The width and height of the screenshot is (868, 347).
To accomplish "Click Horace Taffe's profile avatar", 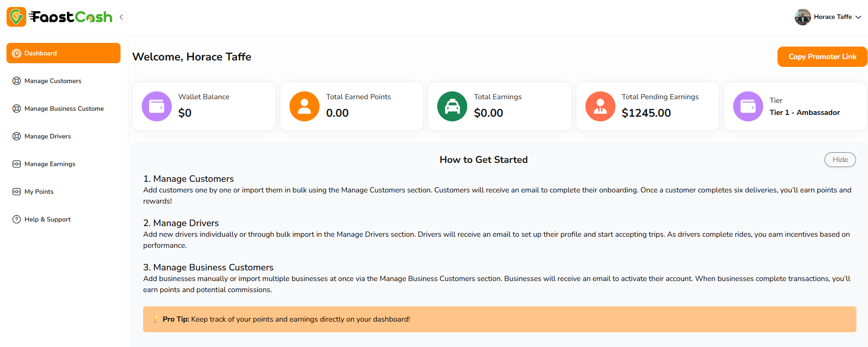I will point(802,17).
